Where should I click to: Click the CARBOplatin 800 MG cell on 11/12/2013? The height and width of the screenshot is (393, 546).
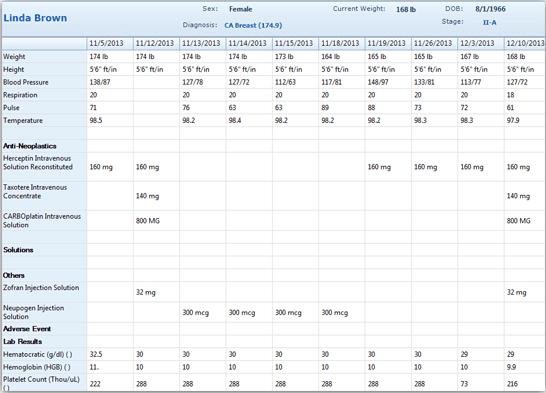148,221
